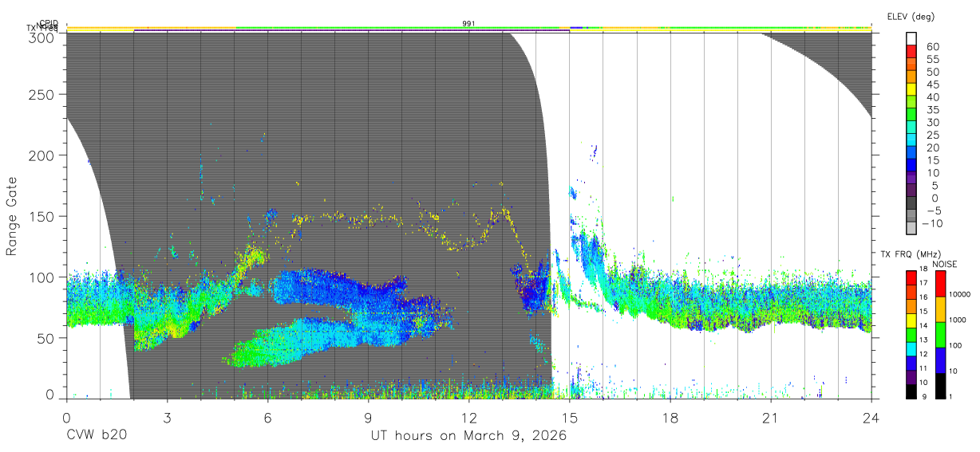Click the '35' label on ELEV scale

tap(932, 109)
